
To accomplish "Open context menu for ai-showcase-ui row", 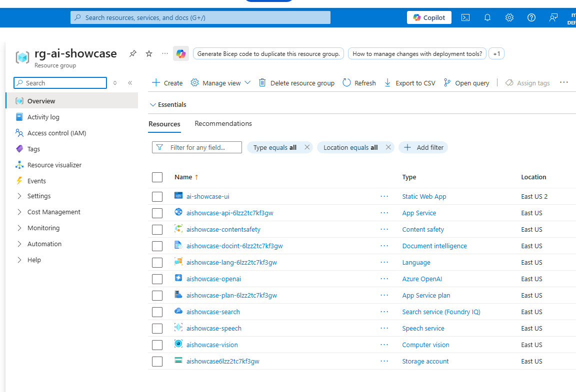I will coord(384,196).
